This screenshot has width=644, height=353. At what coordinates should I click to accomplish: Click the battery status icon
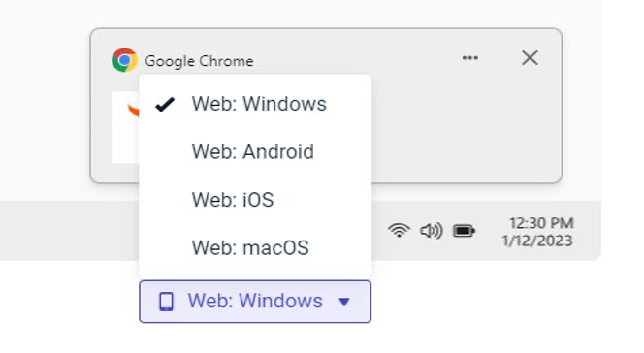click(x=464, y=231)
